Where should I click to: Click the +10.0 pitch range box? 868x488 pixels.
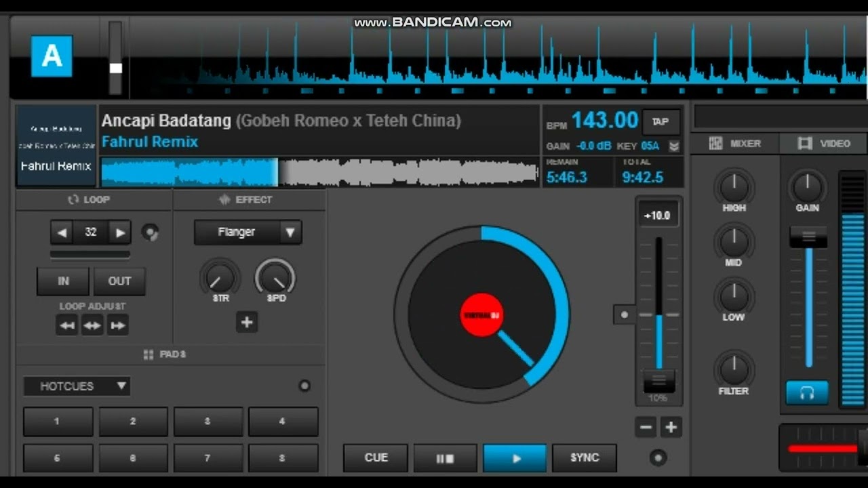pos(657,216)
